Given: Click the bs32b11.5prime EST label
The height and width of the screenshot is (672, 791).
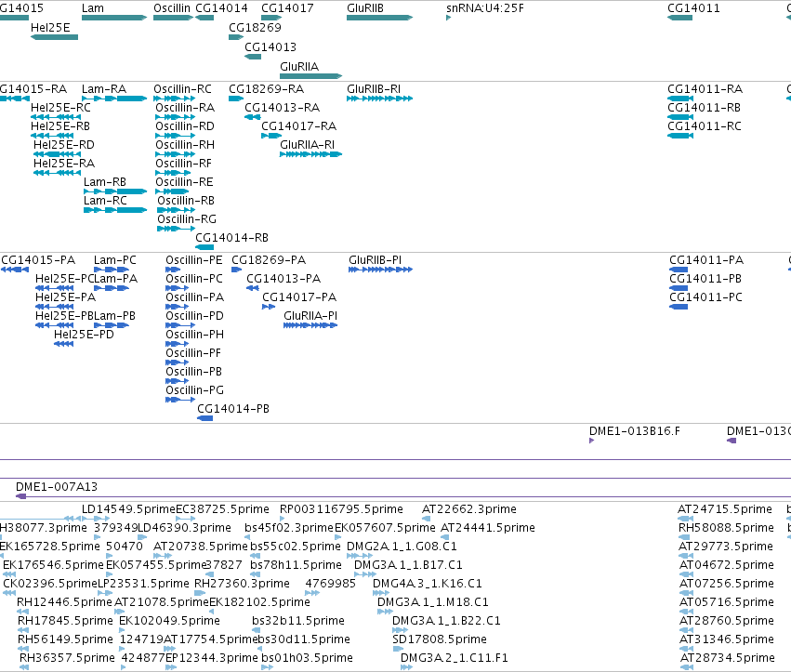Looking at the screenshot, I should pos(298,621).
